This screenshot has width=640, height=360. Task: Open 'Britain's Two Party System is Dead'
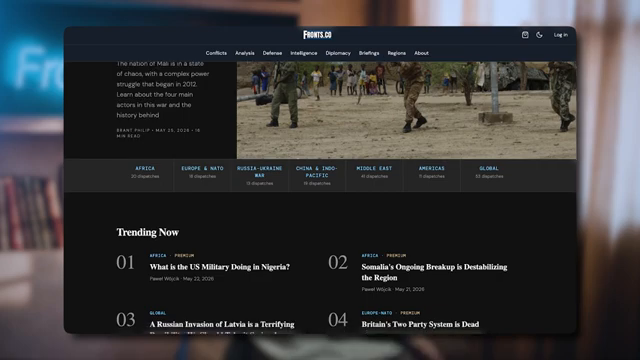(420, 324)
